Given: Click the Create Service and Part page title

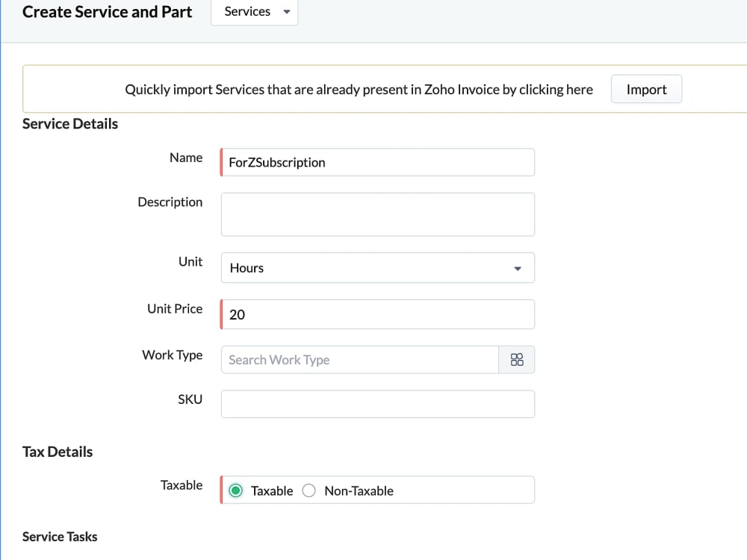Looking at the screenshot, I should (107, 11).
